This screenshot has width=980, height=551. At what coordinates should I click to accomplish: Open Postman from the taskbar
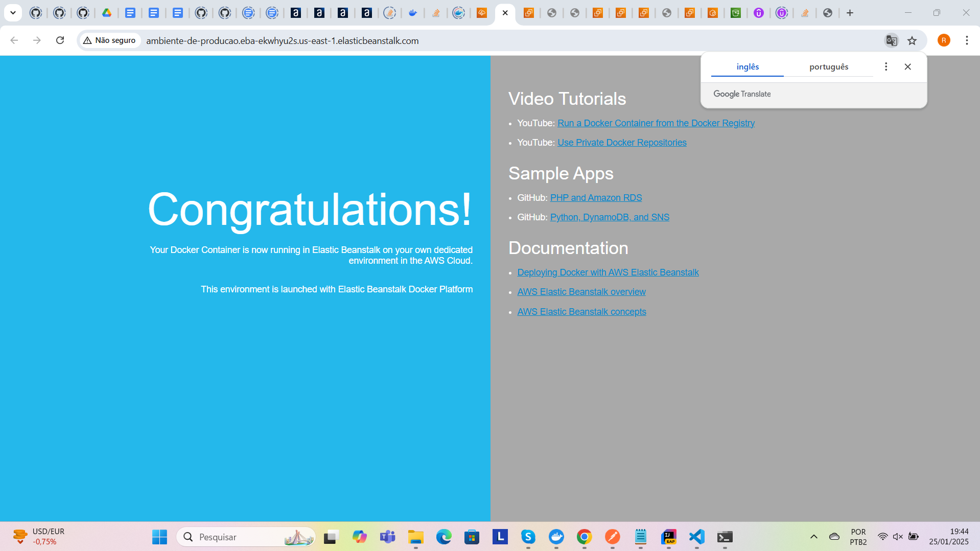(x=613, y=537)
